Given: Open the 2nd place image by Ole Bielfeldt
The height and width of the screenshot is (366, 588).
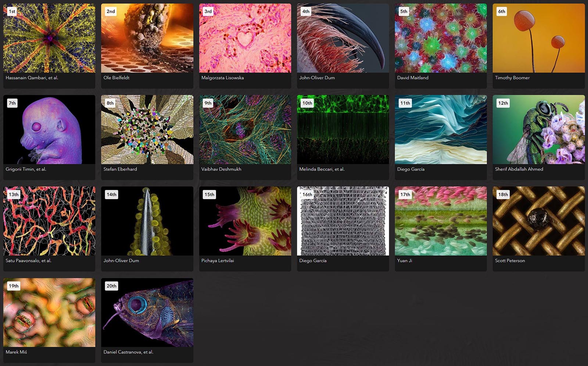Looking at the screenshot, I should tap(147, 38).
